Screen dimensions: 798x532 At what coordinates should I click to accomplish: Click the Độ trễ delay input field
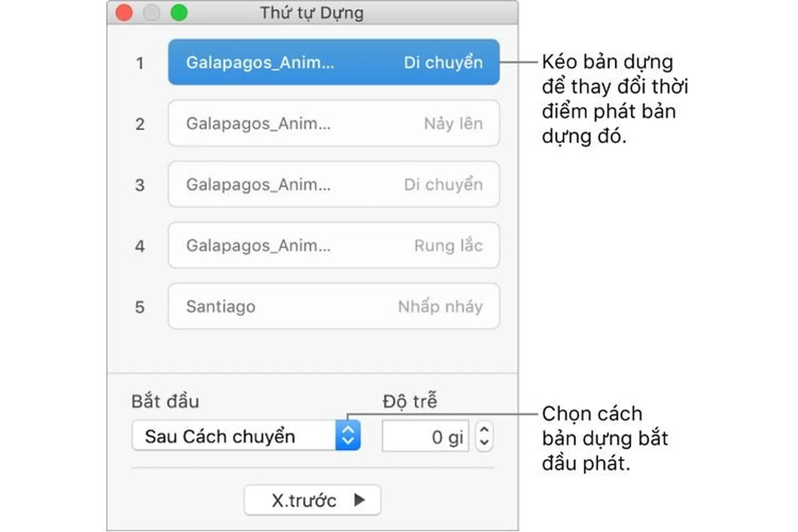pos(425,436)
